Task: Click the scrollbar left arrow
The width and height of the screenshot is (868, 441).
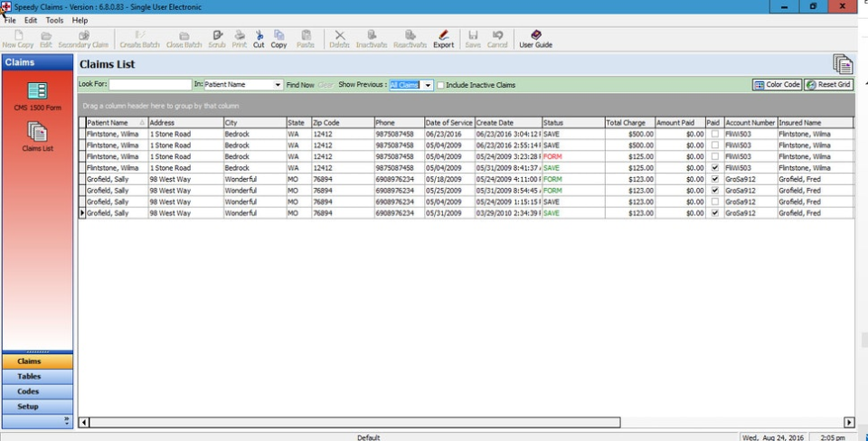Action: (x=83, y=423)
